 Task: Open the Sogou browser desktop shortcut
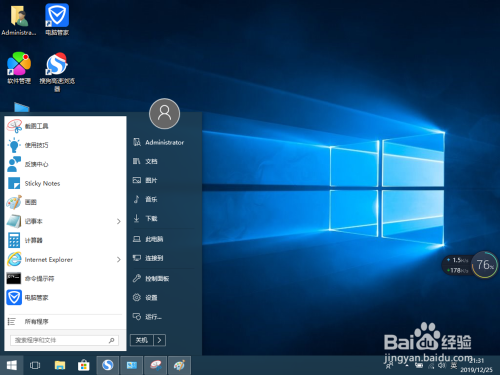pos(57,72)
